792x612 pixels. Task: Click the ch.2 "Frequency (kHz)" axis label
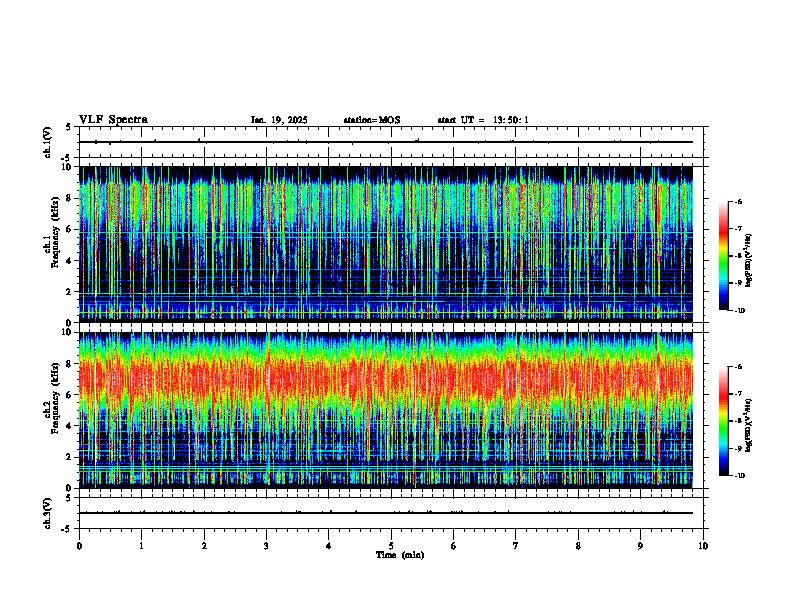click(56, 397)
